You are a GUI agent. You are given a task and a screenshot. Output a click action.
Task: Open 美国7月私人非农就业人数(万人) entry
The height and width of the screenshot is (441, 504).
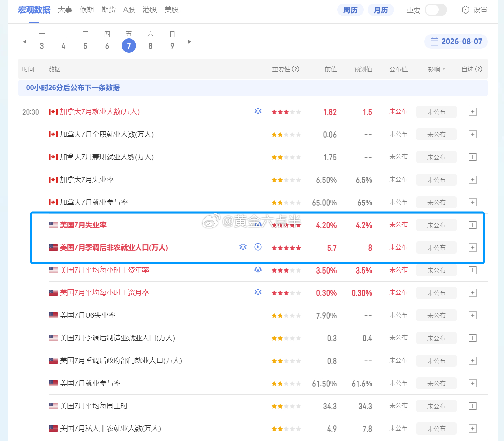click(110, 429)
